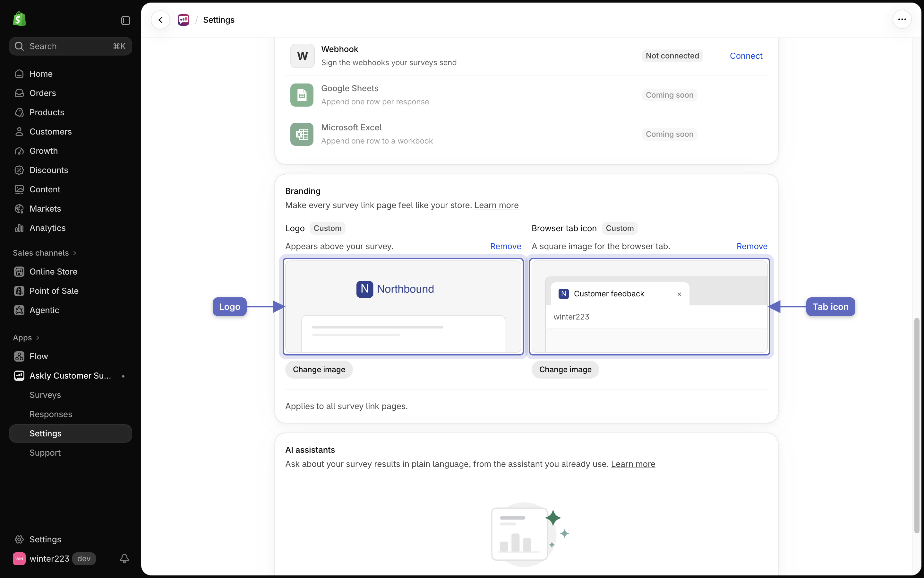Click the winter223 store avatar
The image size is (924, 578).
[x=19, y=558]
